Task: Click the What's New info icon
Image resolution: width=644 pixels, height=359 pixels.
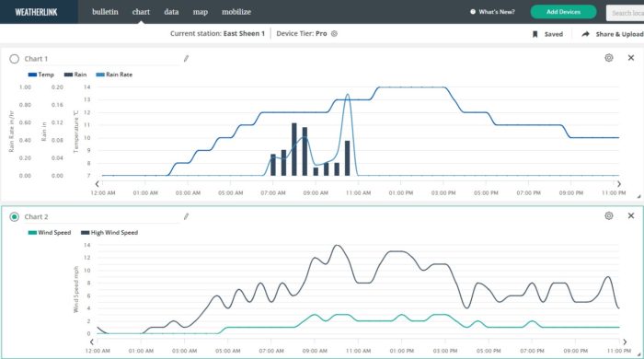Action: [x=473, y=12]
